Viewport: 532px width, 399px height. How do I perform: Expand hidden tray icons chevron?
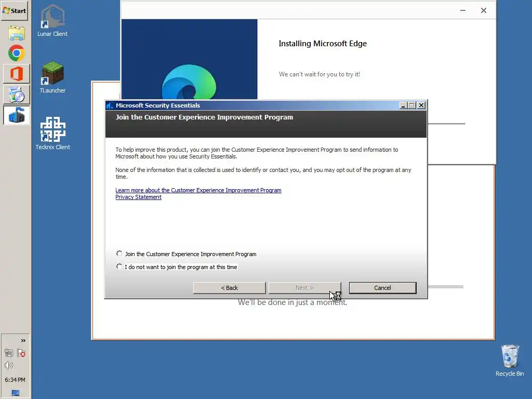pyautogui.click(x=23, y=340)
